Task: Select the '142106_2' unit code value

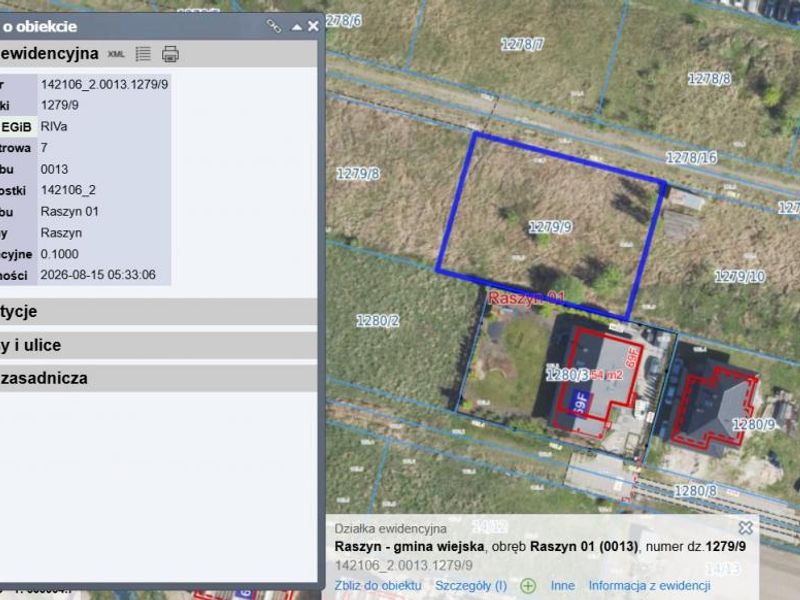Action: pos(68,190)
